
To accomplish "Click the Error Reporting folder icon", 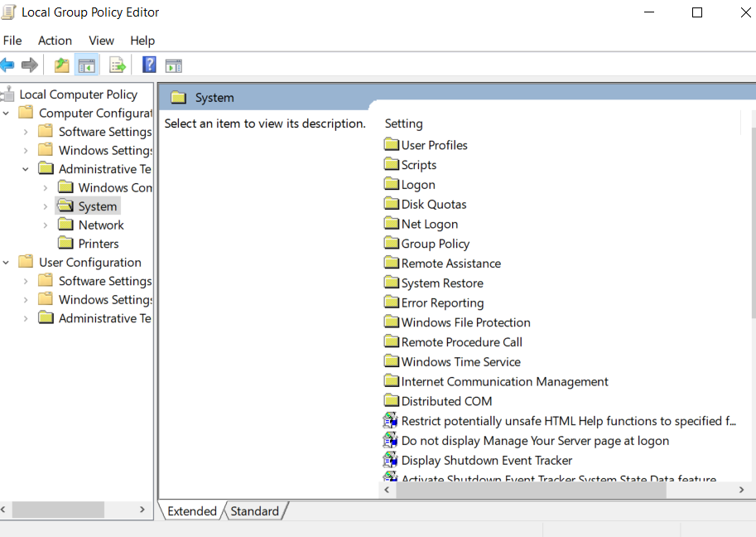I will (x=392, y=302).
